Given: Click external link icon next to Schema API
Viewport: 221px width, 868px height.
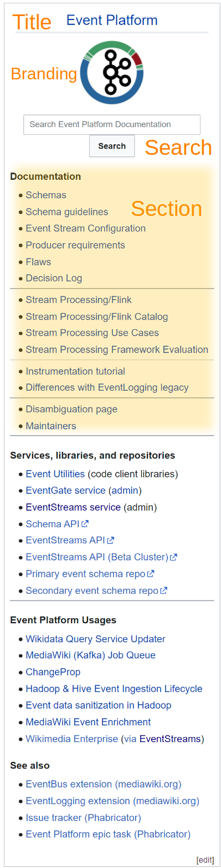Looking at the screenshot, I should coord(85,523).
